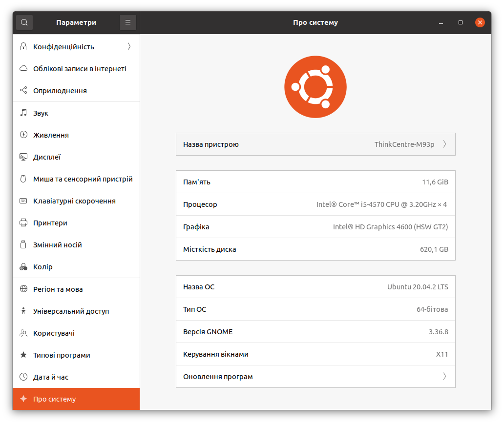Click the Ubuntu logo image
Viewport: 504px width, 424px height.
[315, 87]
